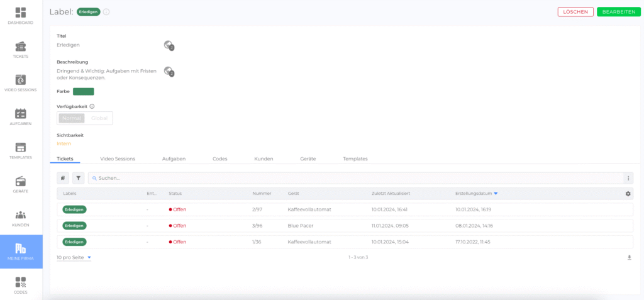Open the Dashboard from the sidebar
Image resolution: width=644 pixels, height=300 pixels.
pos(21,16)
